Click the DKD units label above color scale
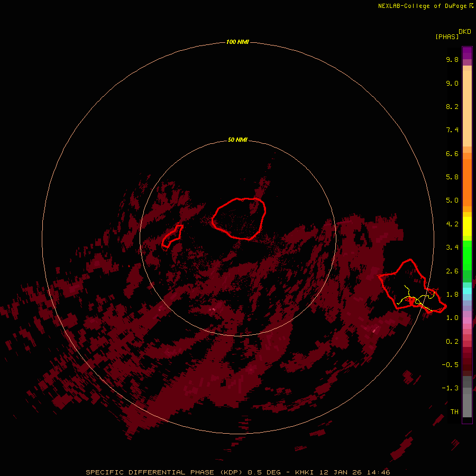Screen dimensions: 476x476 coord(465,32)
